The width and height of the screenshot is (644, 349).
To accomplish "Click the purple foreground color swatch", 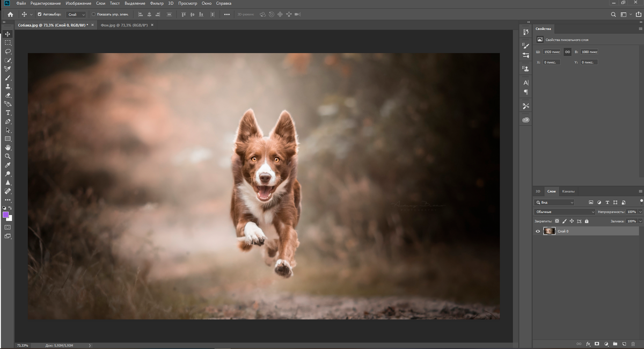I will 6,215.
